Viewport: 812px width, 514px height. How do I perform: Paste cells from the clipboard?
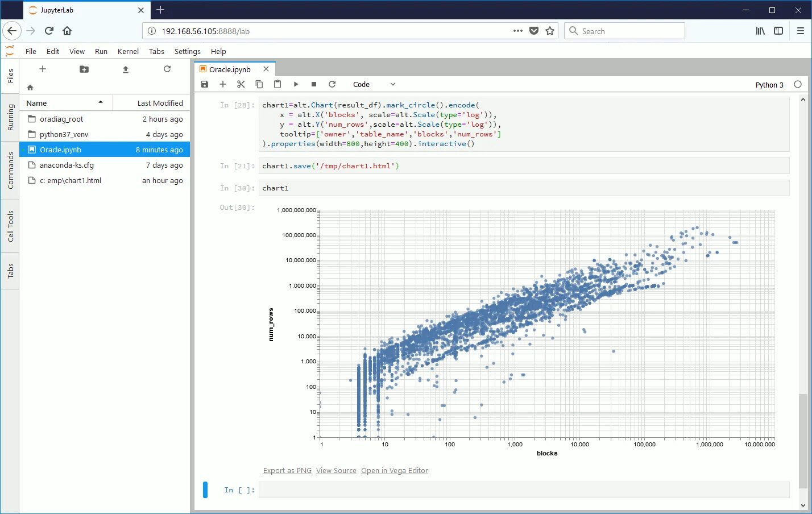(x=277, y=84)
